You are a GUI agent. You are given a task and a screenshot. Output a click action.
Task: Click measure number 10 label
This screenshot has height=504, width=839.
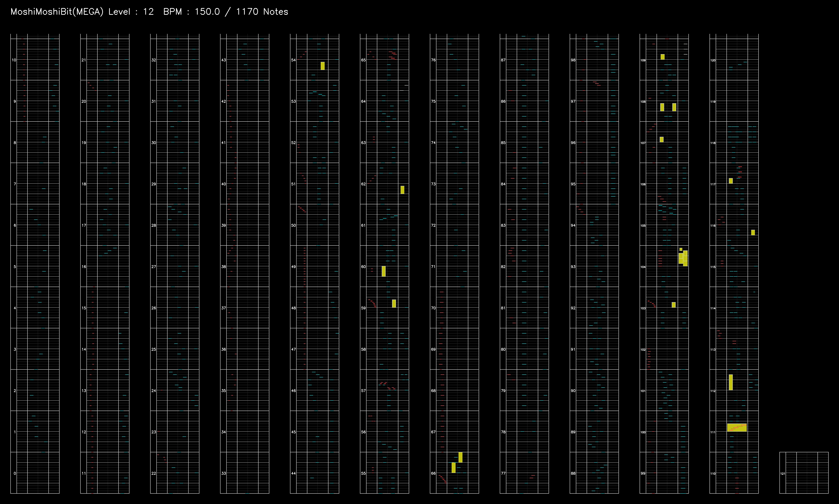coord(14,60)
